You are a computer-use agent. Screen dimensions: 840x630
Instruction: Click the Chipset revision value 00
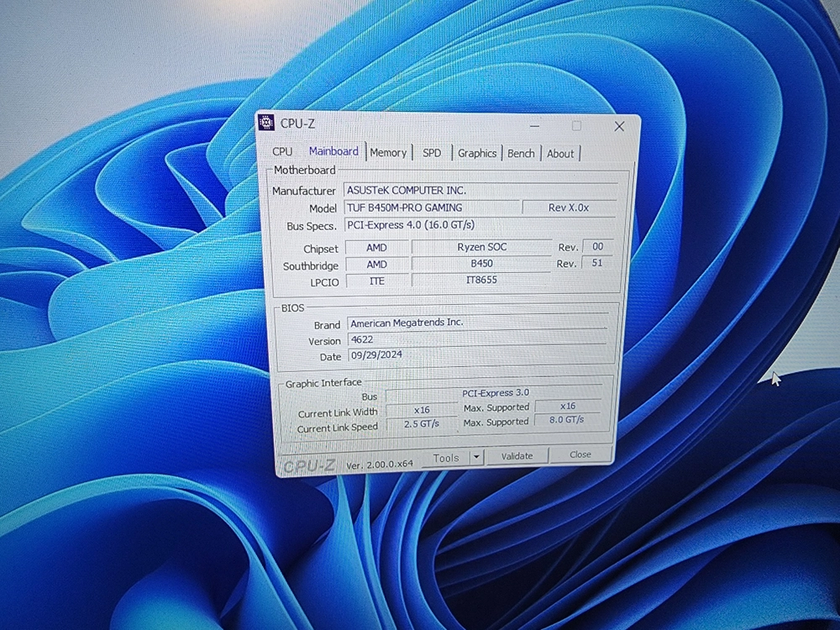click(597, 246)
